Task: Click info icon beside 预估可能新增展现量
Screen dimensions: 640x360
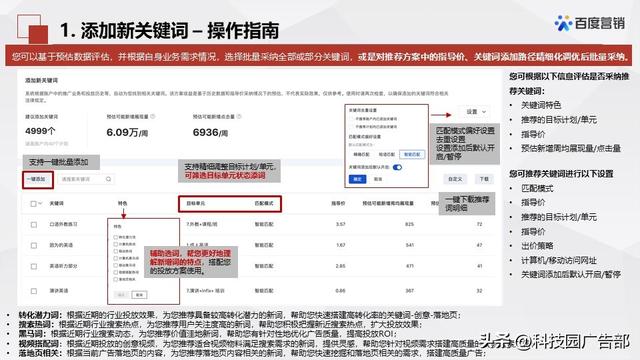Action: pos(153,117)
